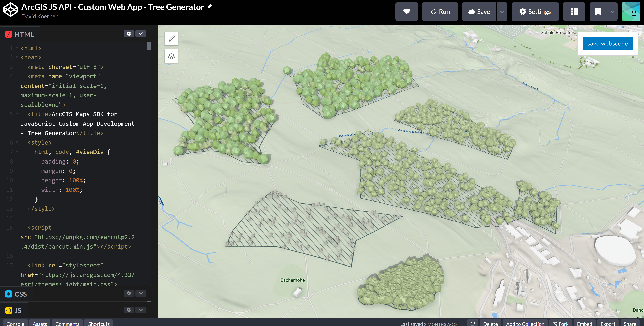This screenshot has width=644, height=326.
Task: Open JS editor settings gear
Action: 129,310
